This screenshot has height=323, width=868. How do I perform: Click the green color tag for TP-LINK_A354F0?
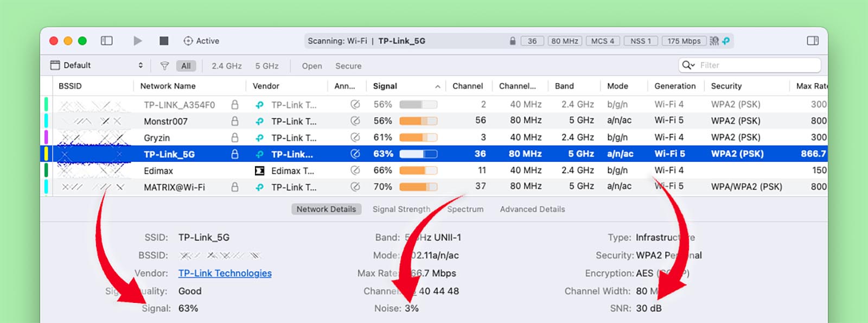tap(46, 104)
